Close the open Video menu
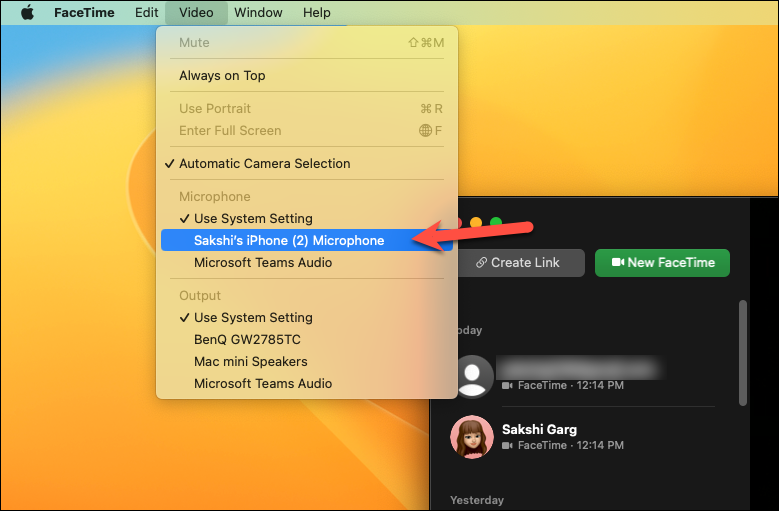The width and height of the screenshot is (779, 511). coord(196,12)
